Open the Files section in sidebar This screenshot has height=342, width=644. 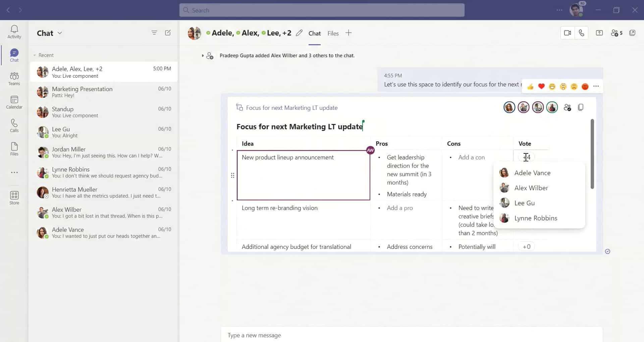[14, 149]
